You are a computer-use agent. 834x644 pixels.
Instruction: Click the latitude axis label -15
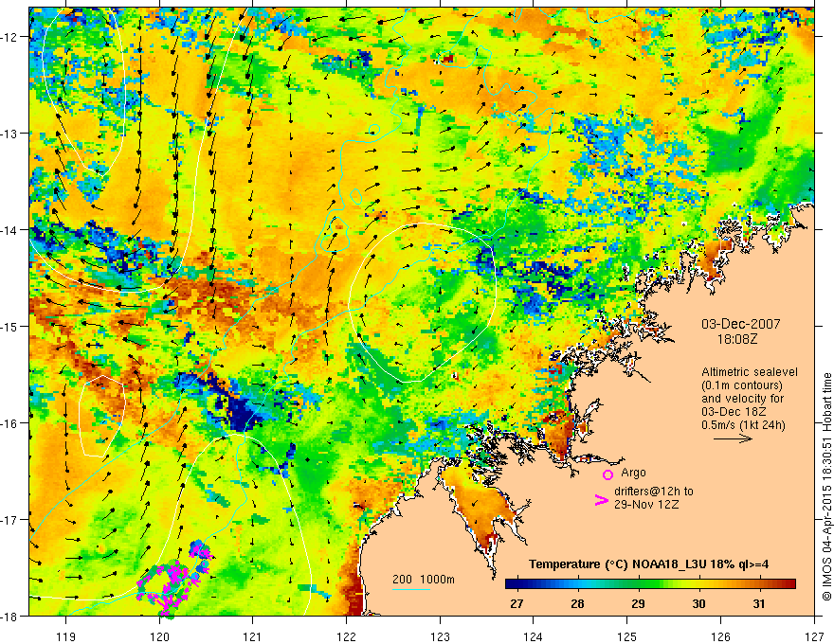10,326
